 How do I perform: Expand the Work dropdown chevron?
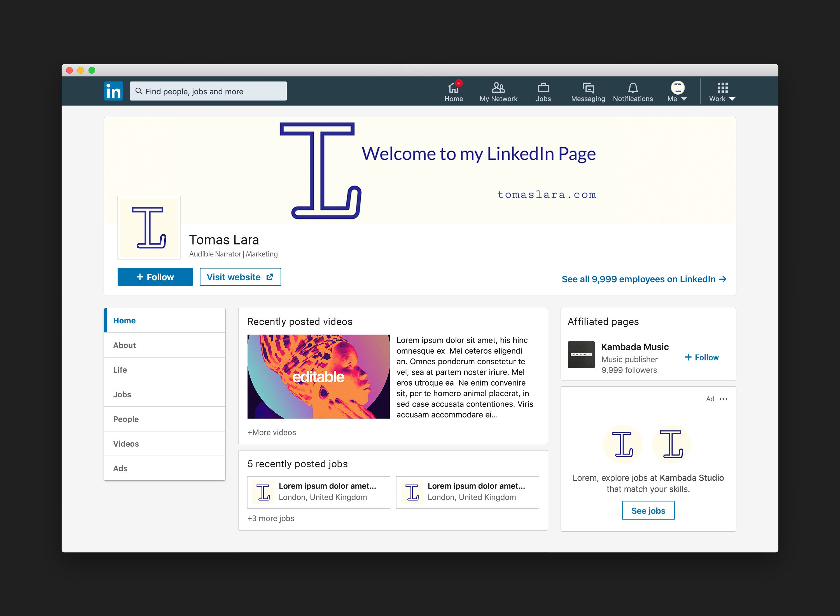click(733, 99)
